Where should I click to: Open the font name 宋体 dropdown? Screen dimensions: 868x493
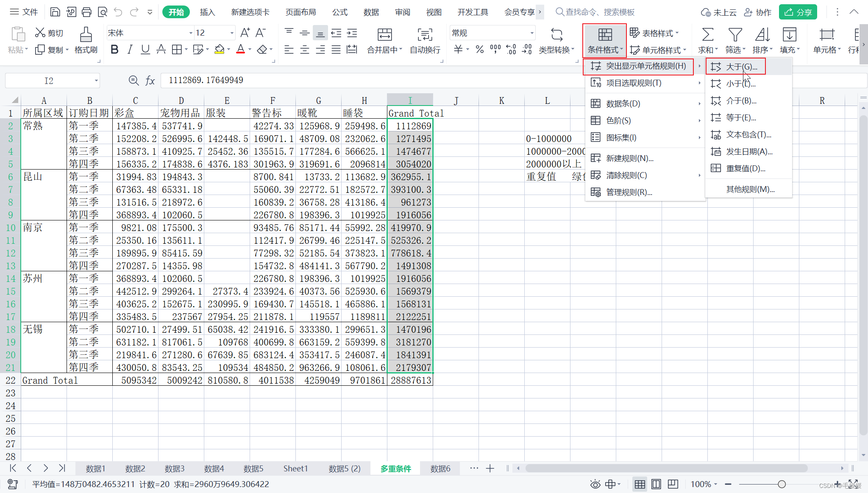pyautogui.click(x=190, y=33)
